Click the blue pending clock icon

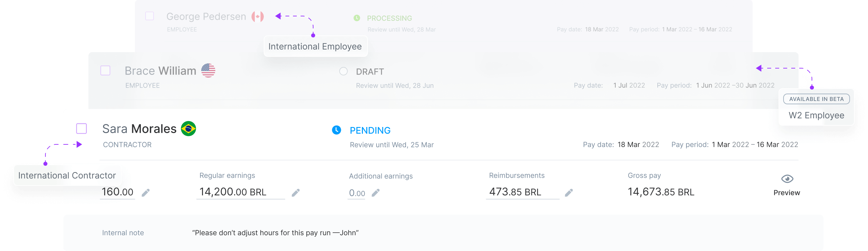(337, 130)
